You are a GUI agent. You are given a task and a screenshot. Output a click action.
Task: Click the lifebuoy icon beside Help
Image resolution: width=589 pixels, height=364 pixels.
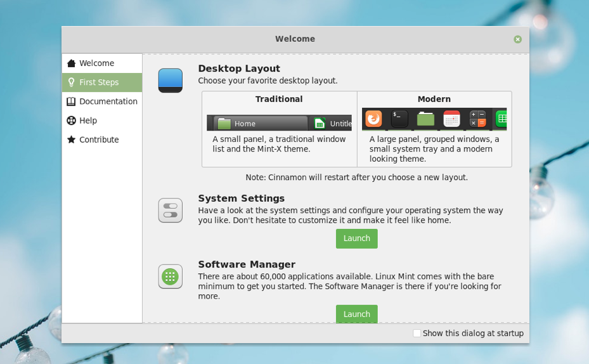[x=71, y=120]
